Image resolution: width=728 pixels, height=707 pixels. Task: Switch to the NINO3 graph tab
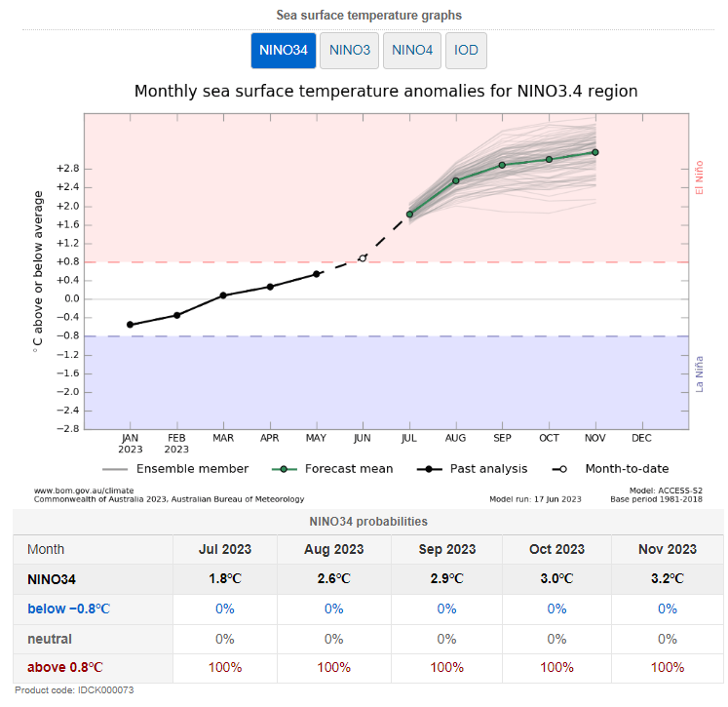(x=350, y=50)
